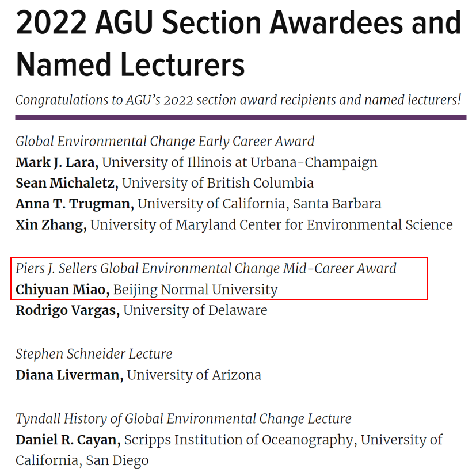Select the Global Environmental Change Early Career Award heading
Screen dimensions: 476x476
pos(165,141)
